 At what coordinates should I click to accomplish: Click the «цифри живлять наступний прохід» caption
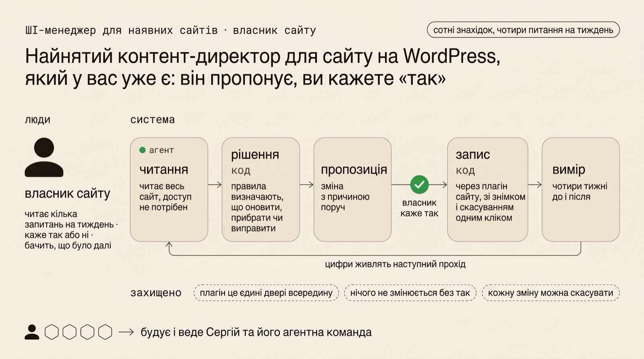(x=395, y=264)
